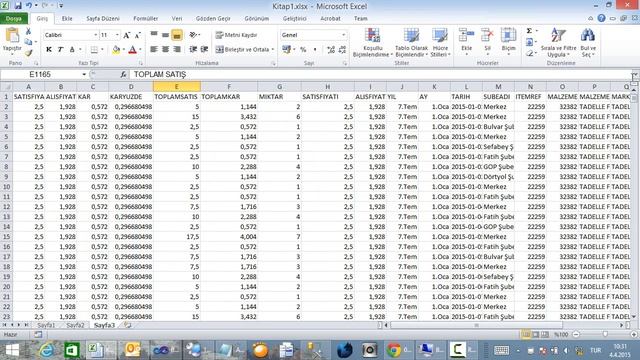Increase font size with the large A icon
640x360 pixels.
(127, 35)
